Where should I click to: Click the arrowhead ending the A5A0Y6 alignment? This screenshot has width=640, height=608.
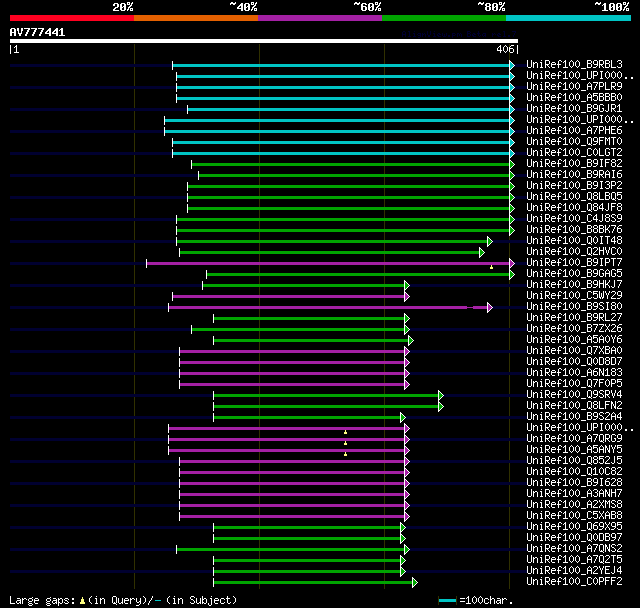(411, 341)
